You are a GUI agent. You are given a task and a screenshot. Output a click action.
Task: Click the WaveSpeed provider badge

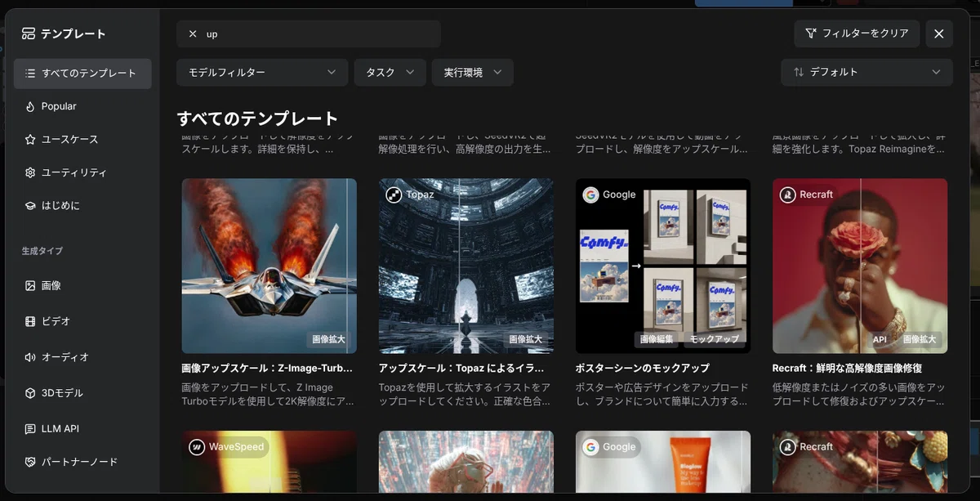[228, 447]
